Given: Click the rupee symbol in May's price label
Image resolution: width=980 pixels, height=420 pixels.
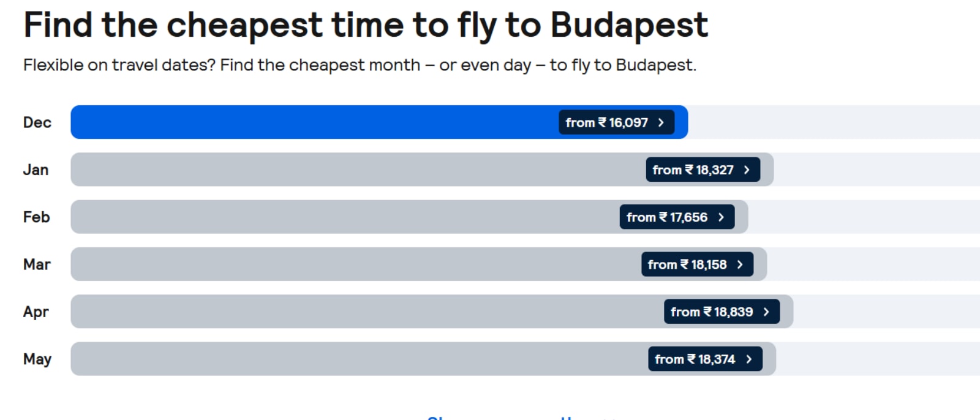Looking at the screenshot, I should (690, 359).
